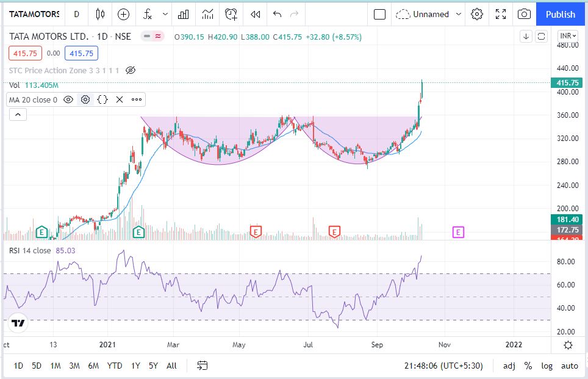Open the dropdown arrow next to fx

click(165, 14)
